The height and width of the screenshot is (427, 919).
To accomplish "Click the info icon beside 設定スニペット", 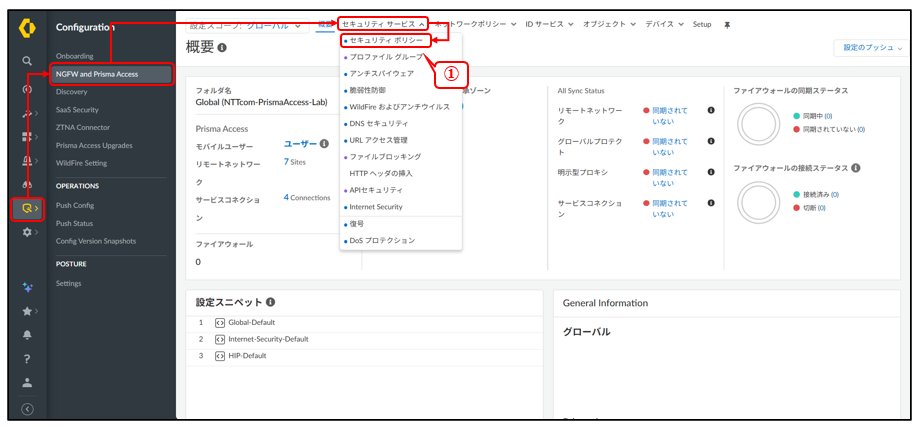I will [x=270, y=302].
